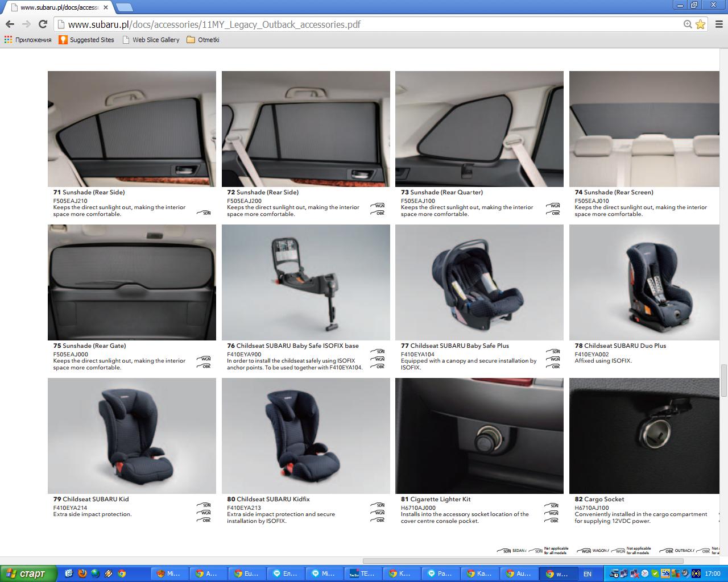Click '77 Childseat SUBARU Baby Safe Plus'
This screenshot has height=582, width=728.
click(455, 346)
